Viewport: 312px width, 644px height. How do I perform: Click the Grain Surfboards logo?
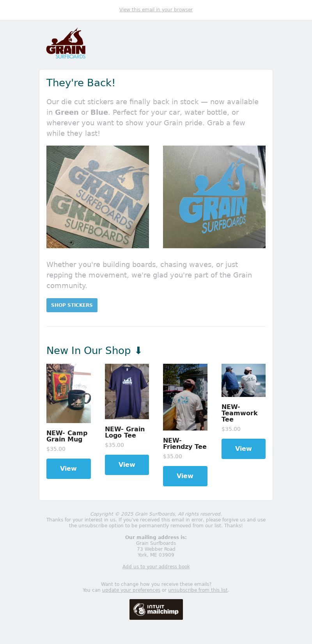coord(66,43)
